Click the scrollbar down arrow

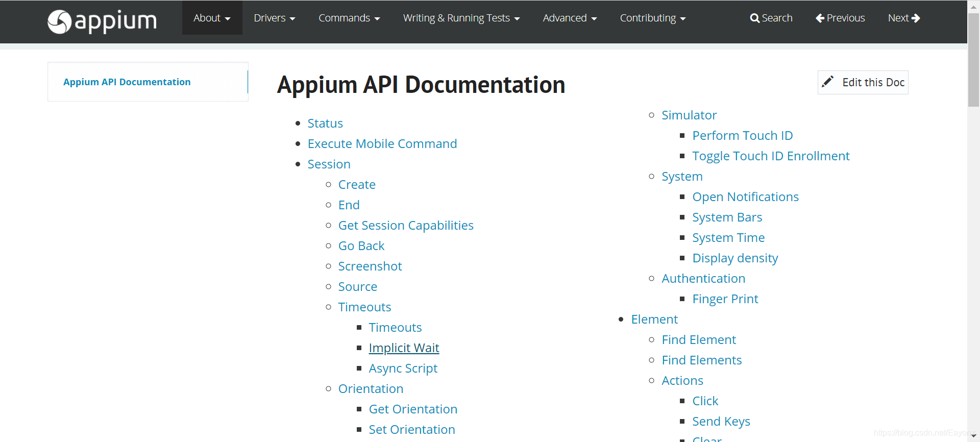pos(974,436)
